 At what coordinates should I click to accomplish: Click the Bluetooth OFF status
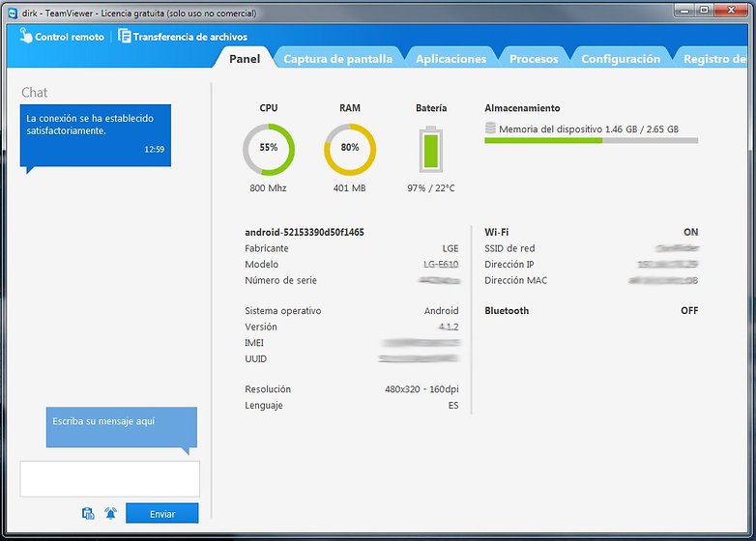(689, 311)
